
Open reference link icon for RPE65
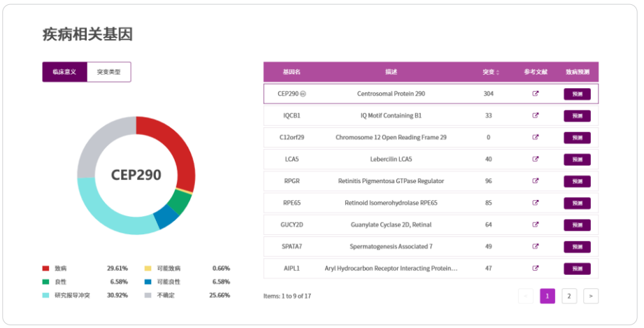coord(536,203)
